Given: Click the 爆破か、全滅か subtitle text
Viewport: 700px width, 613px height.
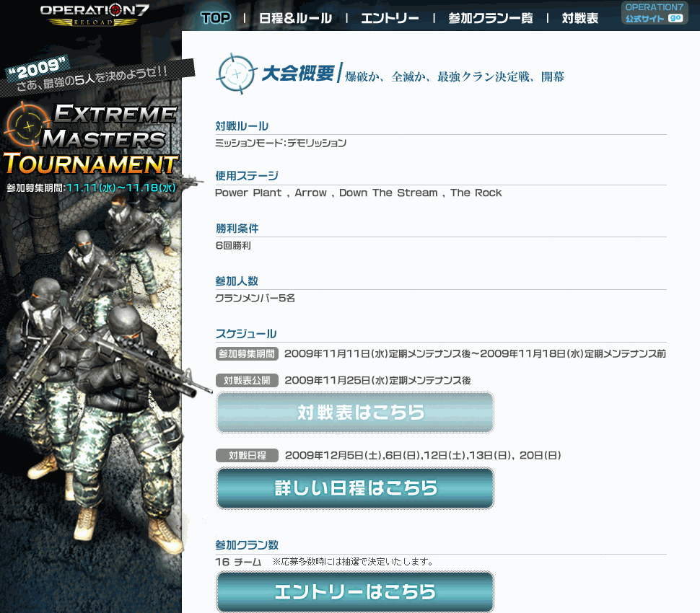Looking at the screenshot, I should tap(455, 76).
